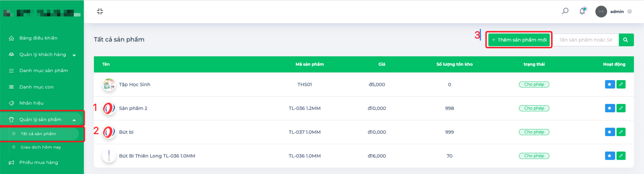Click green search button beside product search field

(626, 40)
